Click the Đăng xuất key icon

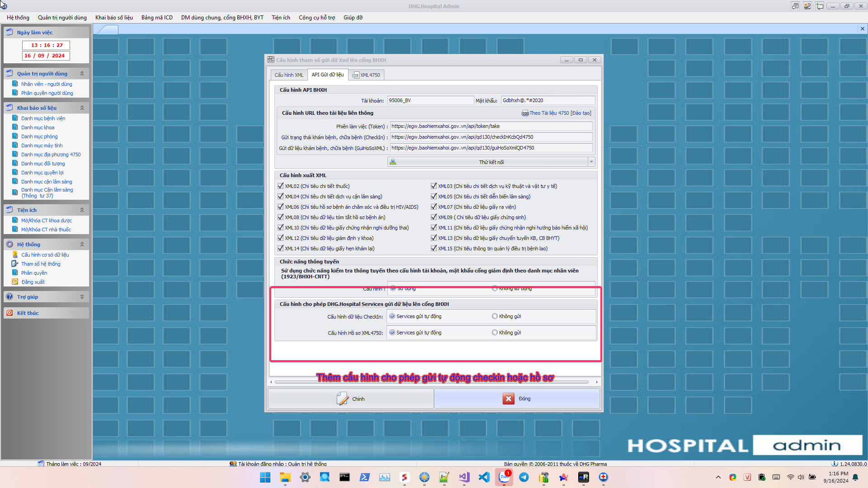point(15,282)
